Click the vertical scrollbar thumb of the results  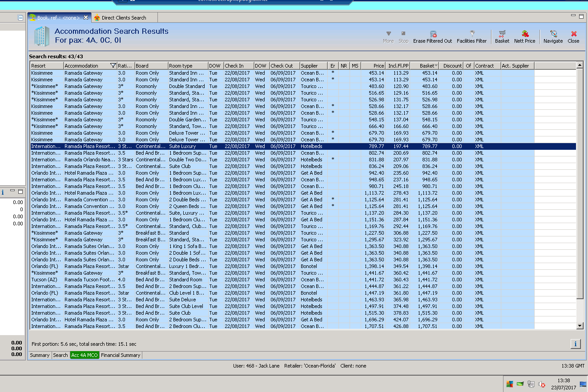click(x=580, y=184)
